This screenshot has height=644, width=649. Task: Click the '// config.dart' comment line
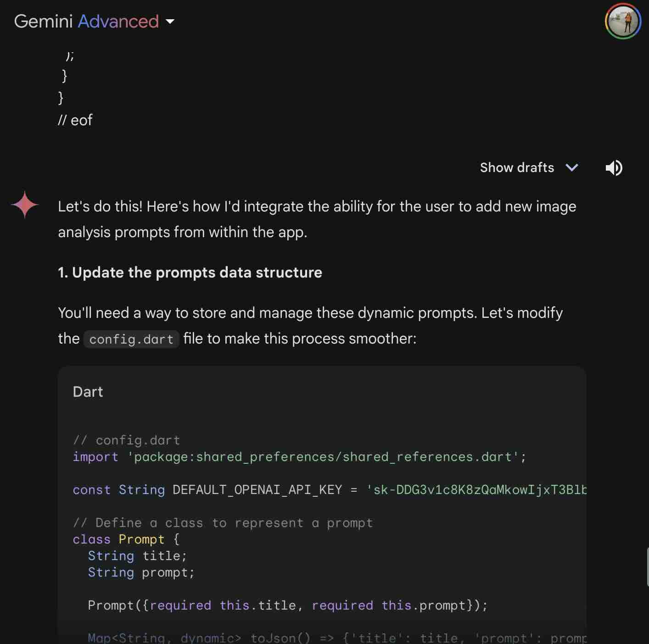(126, 440)
